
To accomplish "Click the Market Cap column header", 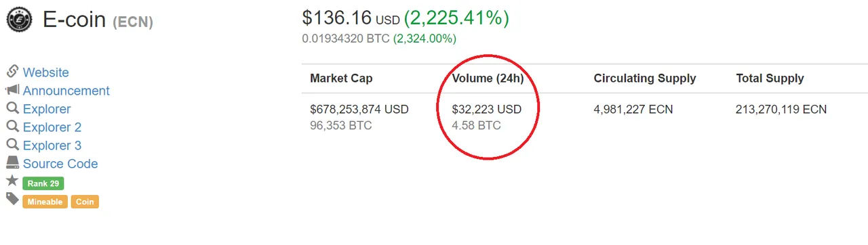I will (341, 79).
